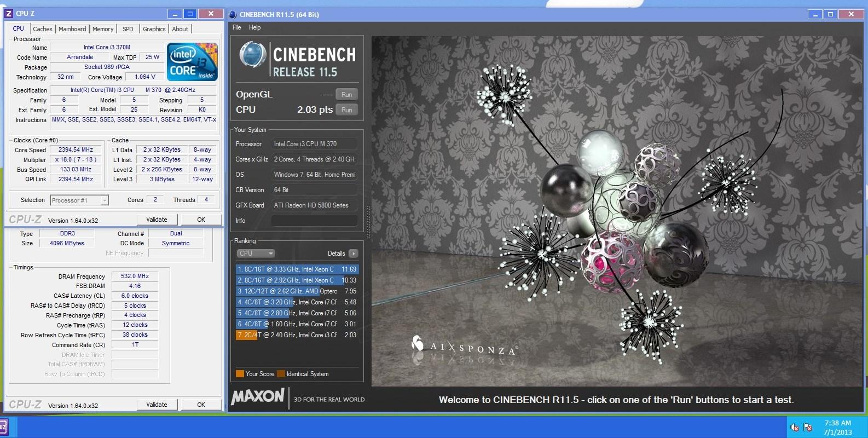Click the orange Your Score legend swatch

pyautogui.click(x=240, y=374)
